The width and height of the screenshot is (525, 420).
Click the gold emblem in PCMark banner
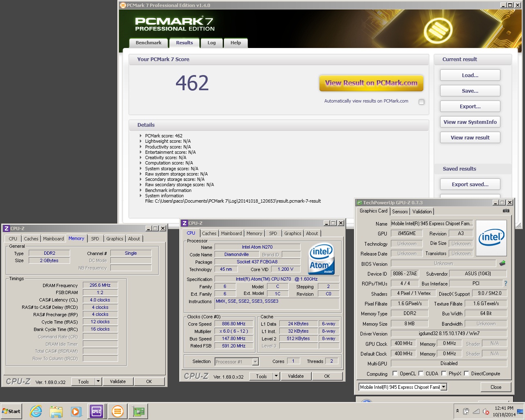[x=438, y=31]
